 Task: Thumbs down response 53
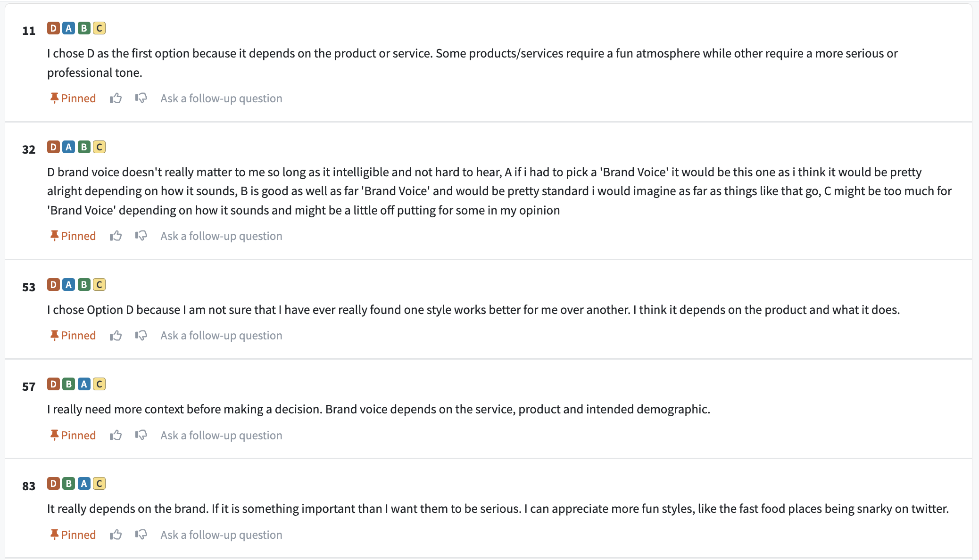[x=141, y=335]
